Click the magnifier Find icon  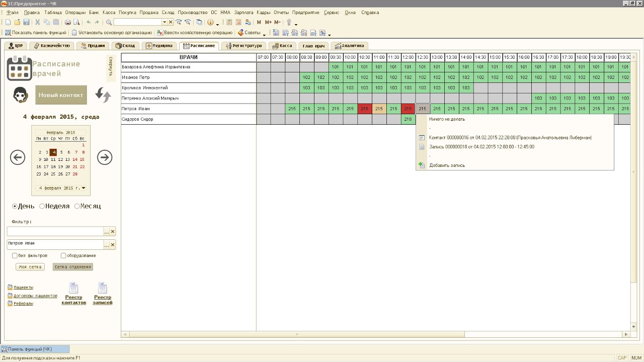coord(109,22)
